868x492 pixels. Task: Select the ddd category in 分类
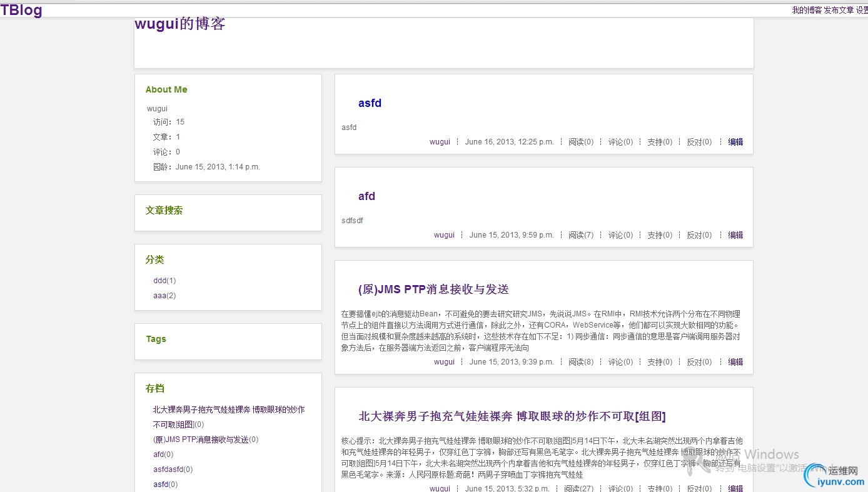(x=159, y=281)
